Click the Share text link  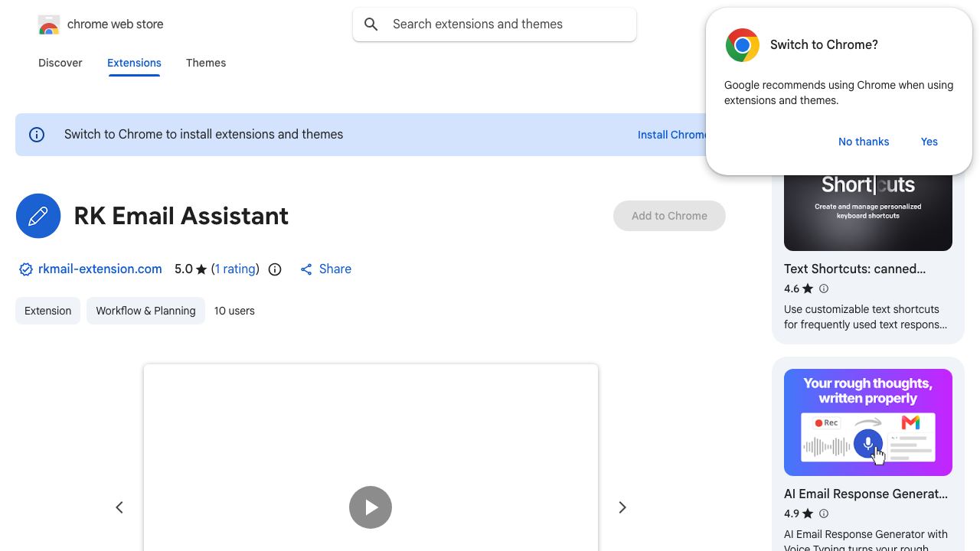point(335,269)
